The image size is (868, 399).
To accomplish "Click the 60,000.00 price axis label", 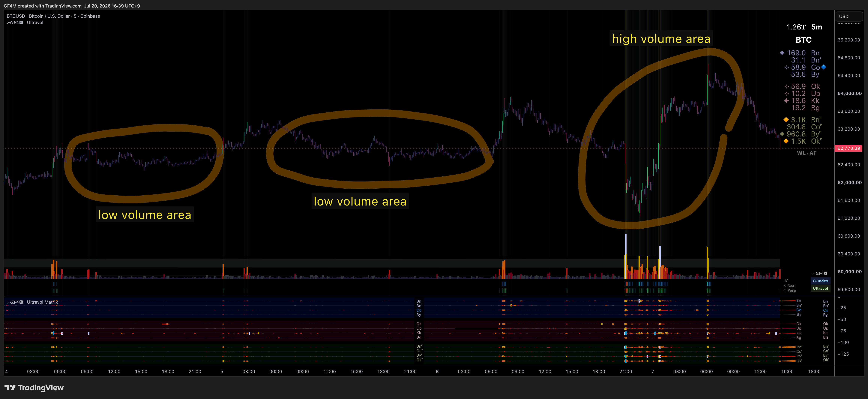I will click(849, 272).
